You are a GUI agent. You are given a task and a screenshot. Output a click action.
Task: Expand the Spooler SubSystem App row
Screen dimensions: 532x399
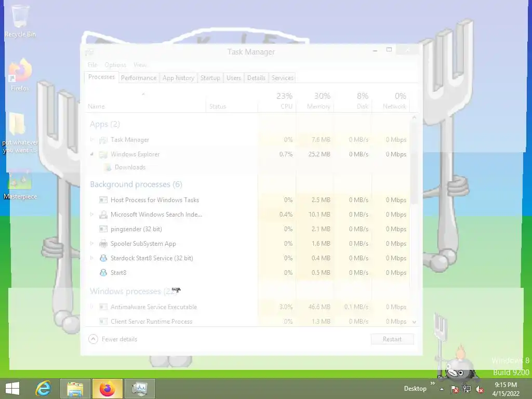(91, 243)
